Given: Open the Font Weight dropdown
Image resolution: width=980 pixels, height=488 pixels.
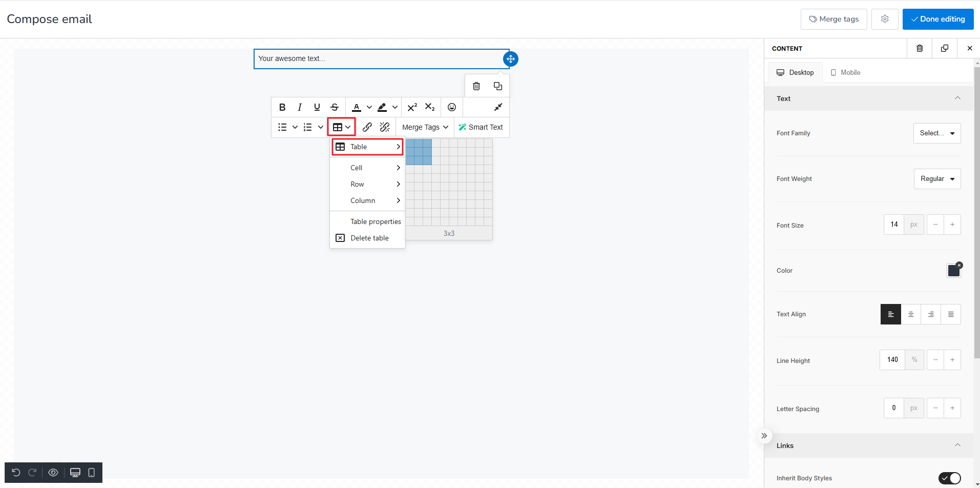Looking at the screenshot, I should 937,178.
